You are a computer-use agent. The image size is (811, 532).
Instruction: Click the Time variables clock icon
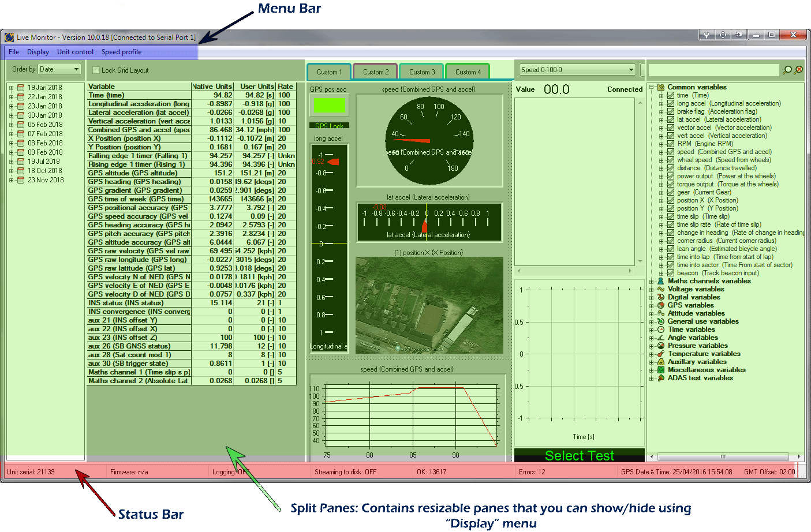pos(661,329)
